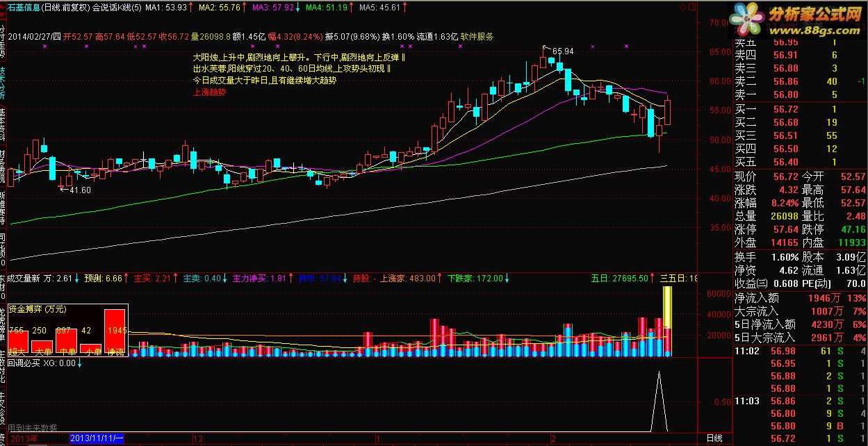The width and height of the screenshot is (868, 446).
Task: Select the 买一 56.72 order book row
Action: tap(800, 109)
